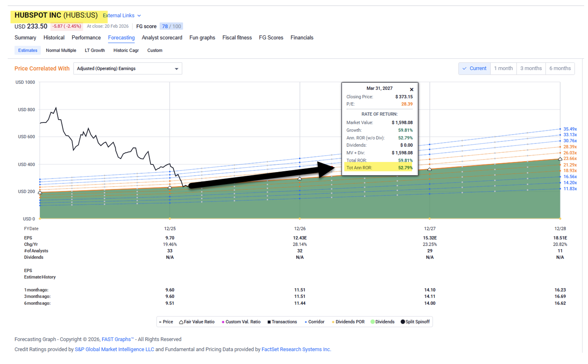Screen dimensions: 588x364
Task: Click fair value triangle marker at 12/26
Action: pyautogui.click(x=300, y=178)
